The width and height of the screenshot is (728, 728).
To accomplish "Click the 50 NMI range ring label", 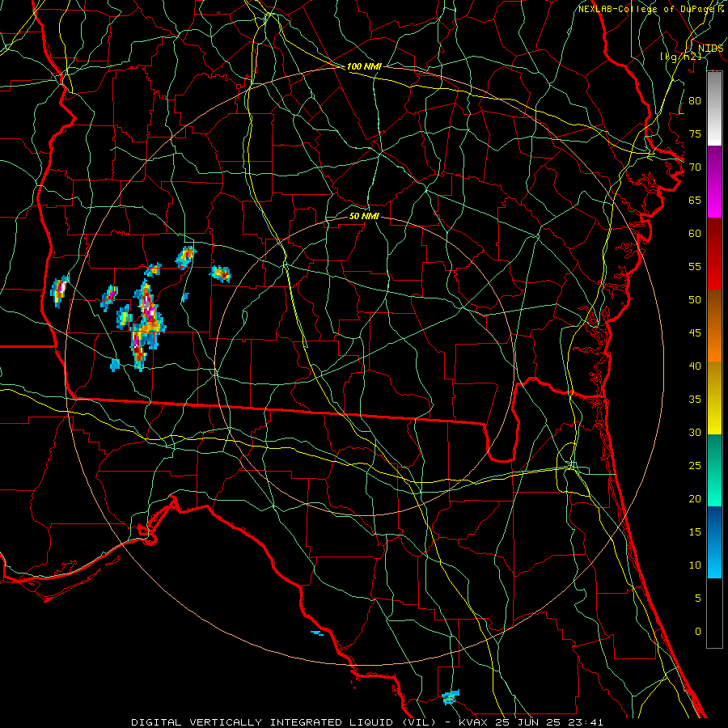I will [364, 216].
